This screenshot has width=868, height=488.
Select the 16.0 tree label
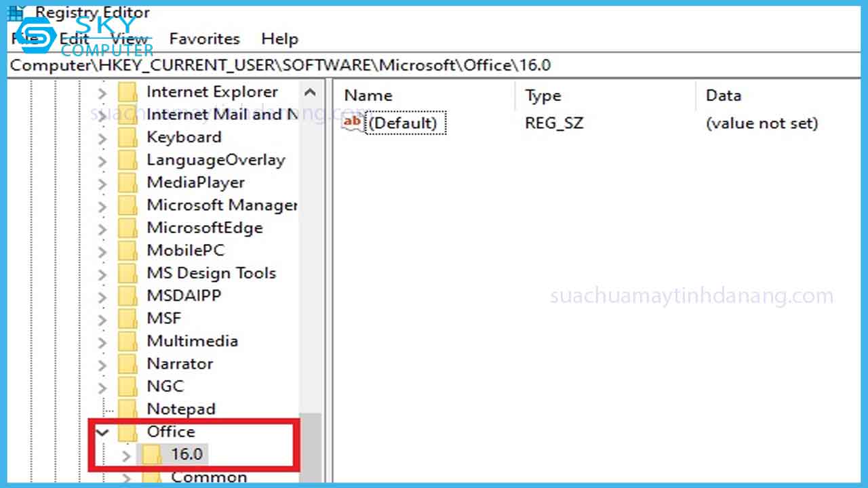pyautogui.click(x=186, y=455)
